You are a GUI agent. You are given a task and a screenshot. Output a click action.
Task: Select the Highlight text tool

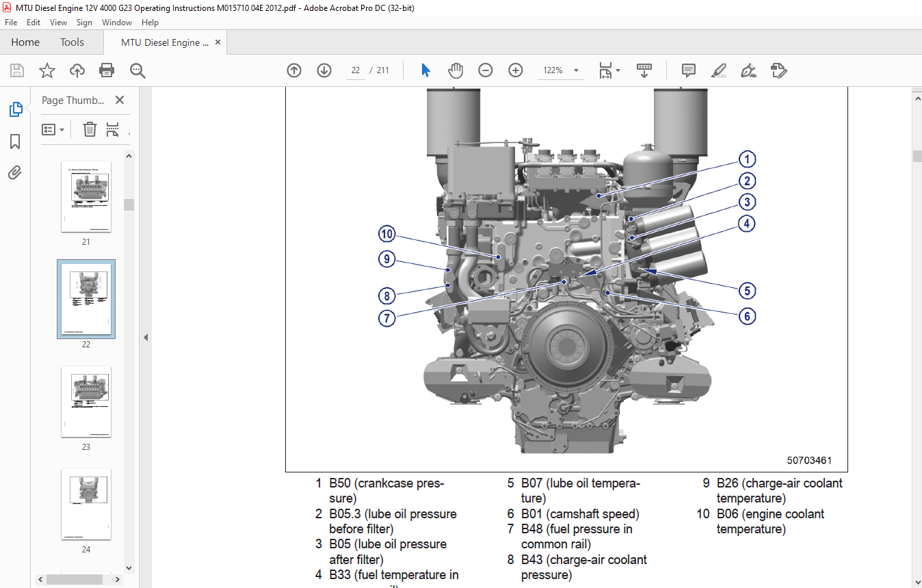coord(718,70)
